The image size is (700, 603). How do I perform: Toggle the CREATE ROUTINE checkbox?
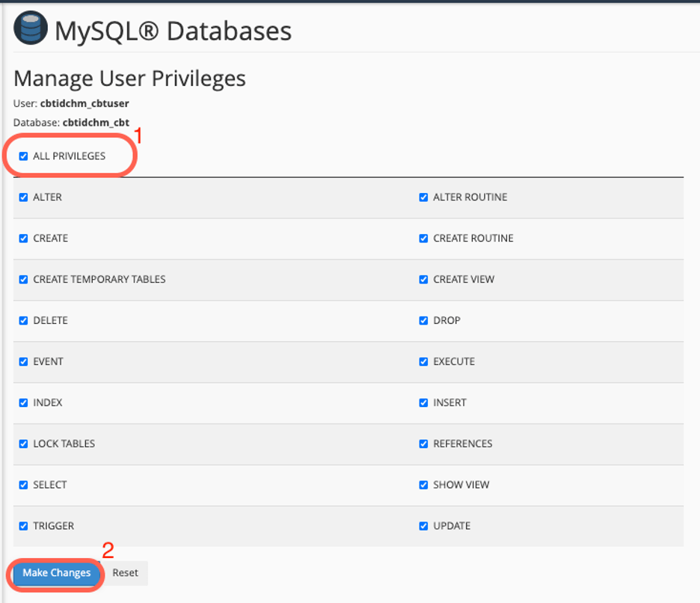coord(424,238)
